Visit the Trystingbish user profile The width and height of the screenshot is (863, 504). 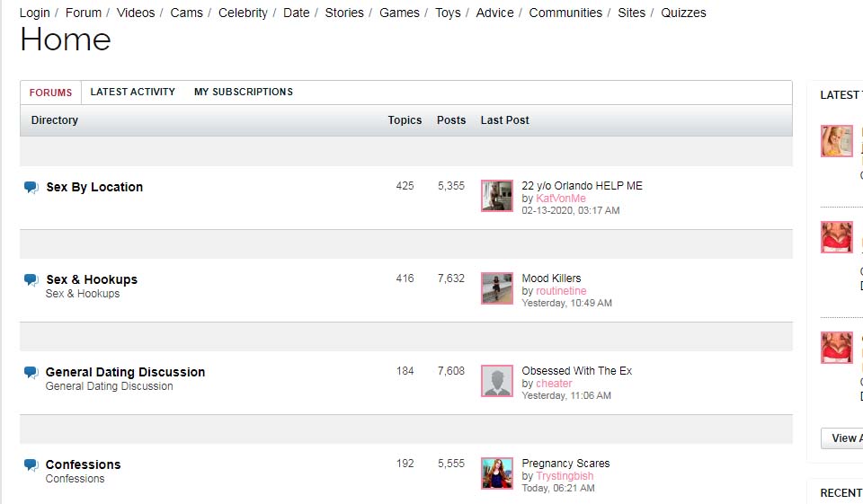tap(565, 476)
